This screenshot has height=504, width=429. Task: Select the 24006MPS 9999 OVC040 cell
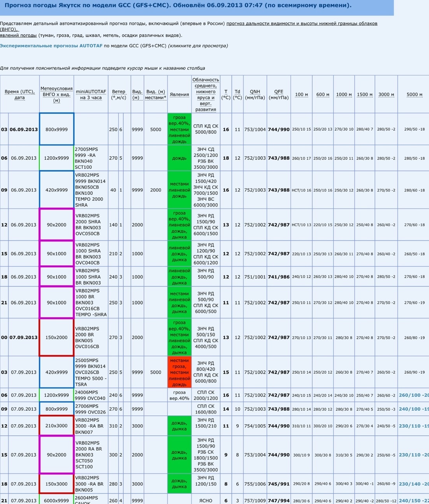pyautogui.click(x=91, y=395)
